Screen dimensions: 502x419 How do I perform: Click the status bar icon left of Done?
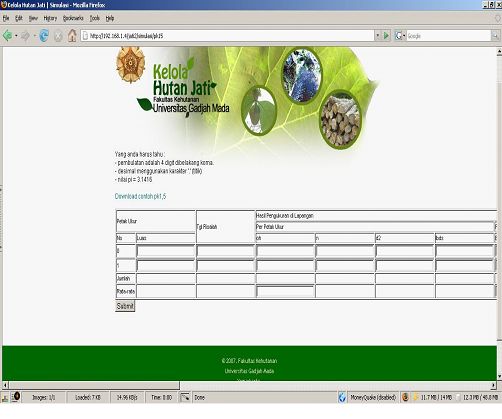[185, 397]
